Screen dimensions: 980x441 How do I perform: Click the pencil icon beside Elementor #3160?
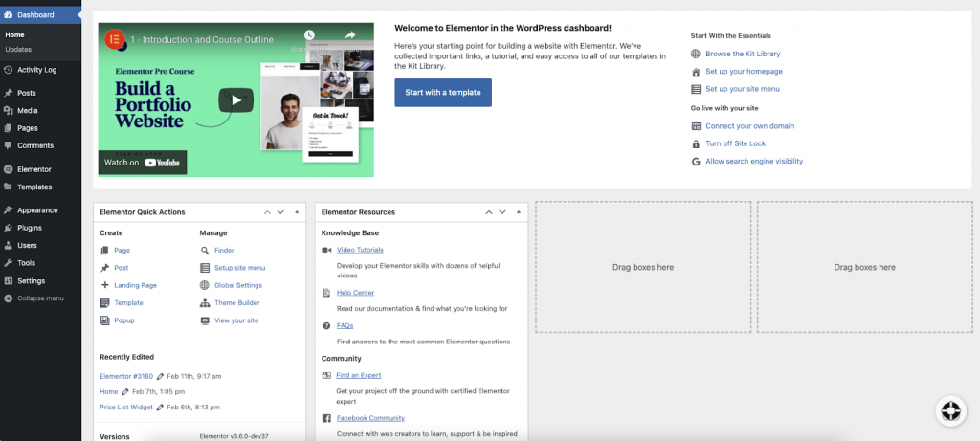tap(161, 376)
